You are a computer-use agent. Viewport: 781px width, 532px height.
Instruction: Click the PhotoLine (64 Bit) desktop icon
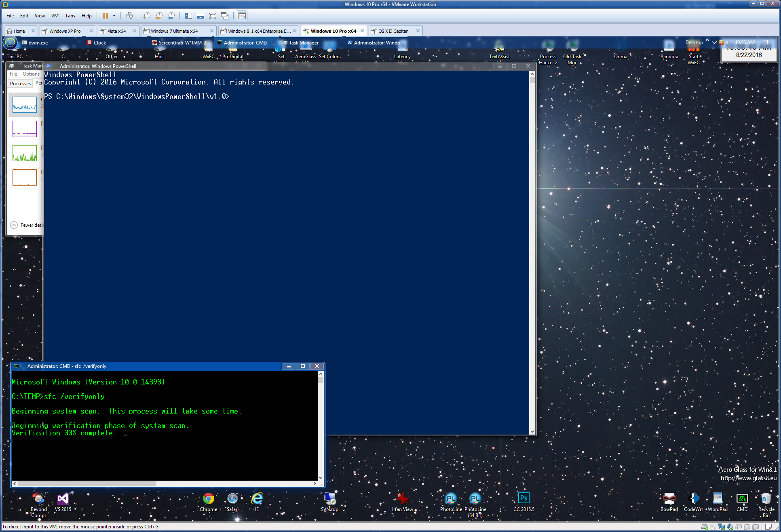tap(475, 505)
